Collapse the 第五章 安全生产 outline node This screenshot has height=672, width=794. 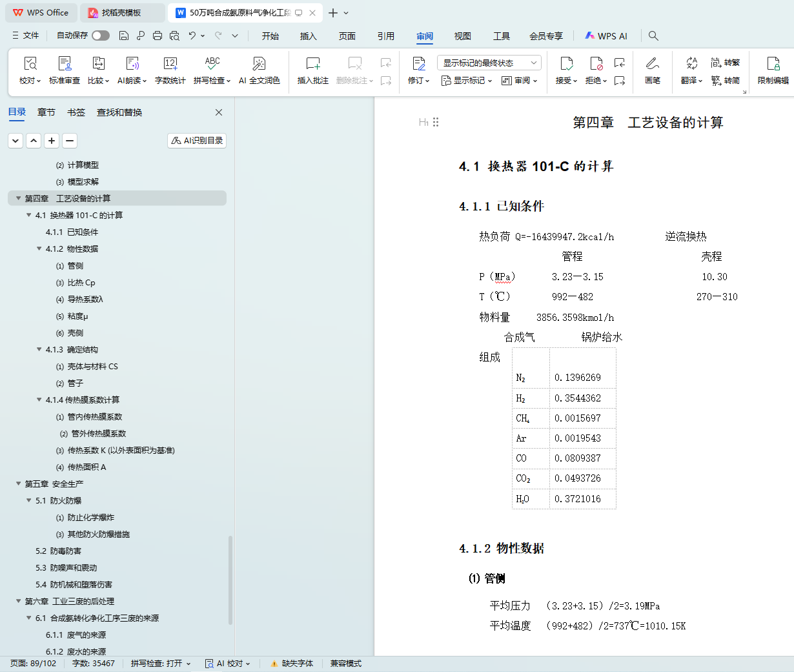pos(18,484)
